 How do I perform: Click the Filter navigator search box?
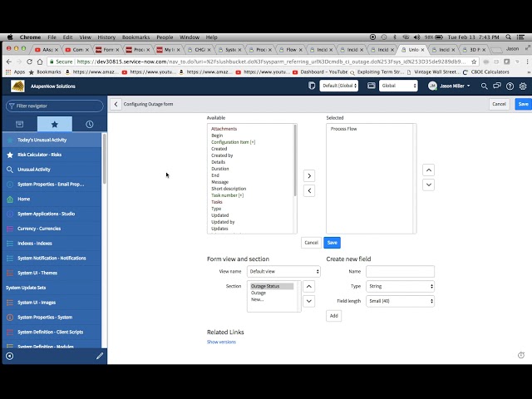(55, 106)
